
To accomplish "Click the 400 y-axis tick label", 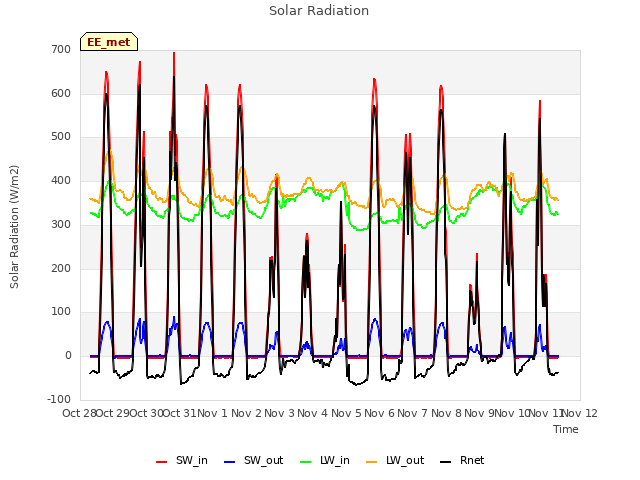I will [x=61, y=180].
